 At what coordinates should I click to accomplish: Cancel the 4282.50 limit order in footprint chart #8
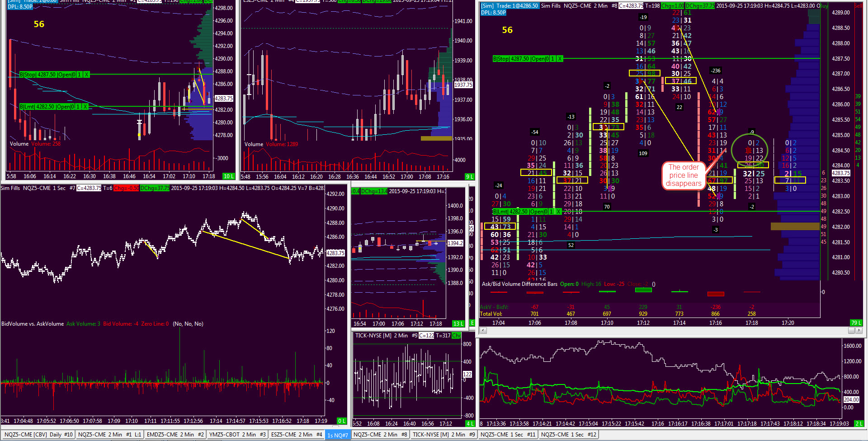point(559,212)
